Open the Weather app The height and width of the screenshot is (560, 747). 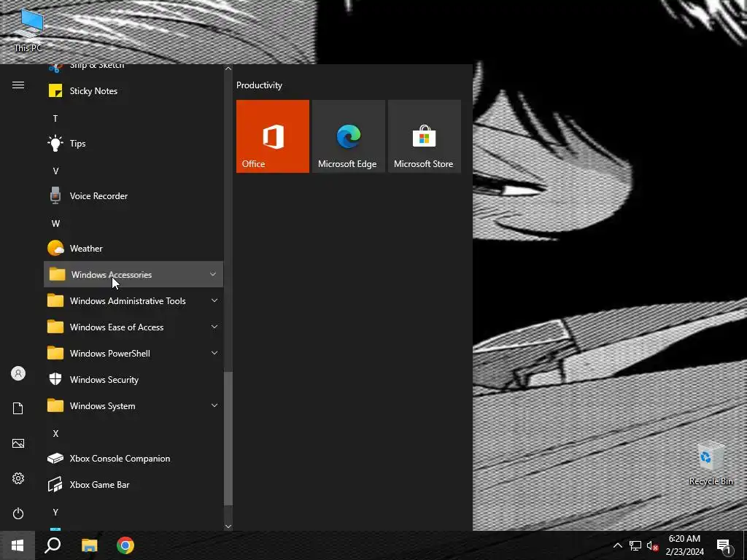pyautogui.click(x=133, y=248)
